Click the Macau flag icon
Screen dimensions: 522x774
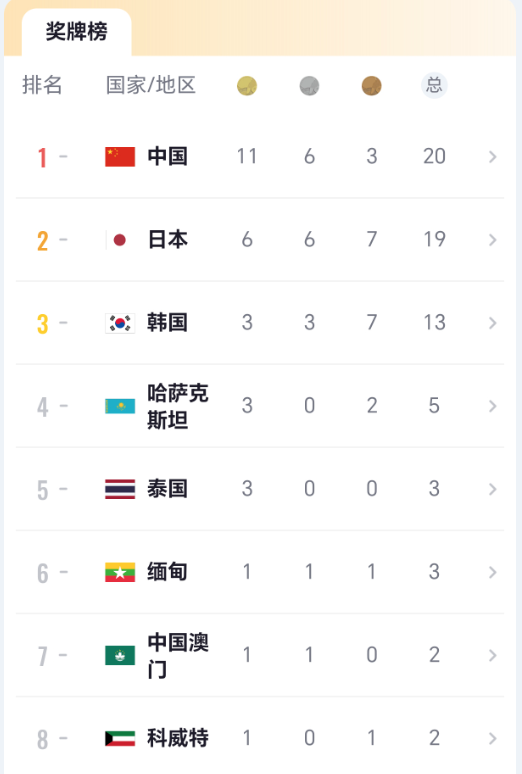coord(120,656)
